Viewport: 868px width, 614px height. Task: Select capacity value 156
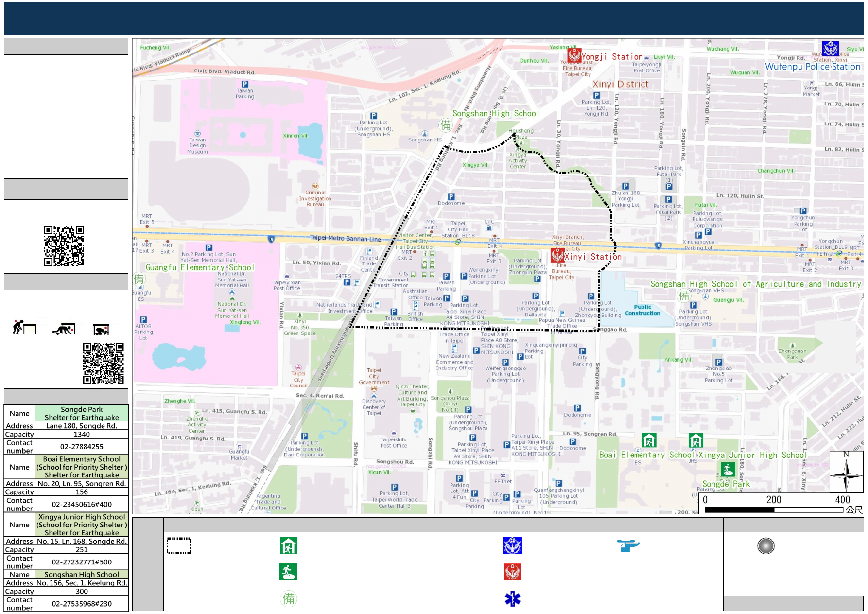click(x=82, y=492)
